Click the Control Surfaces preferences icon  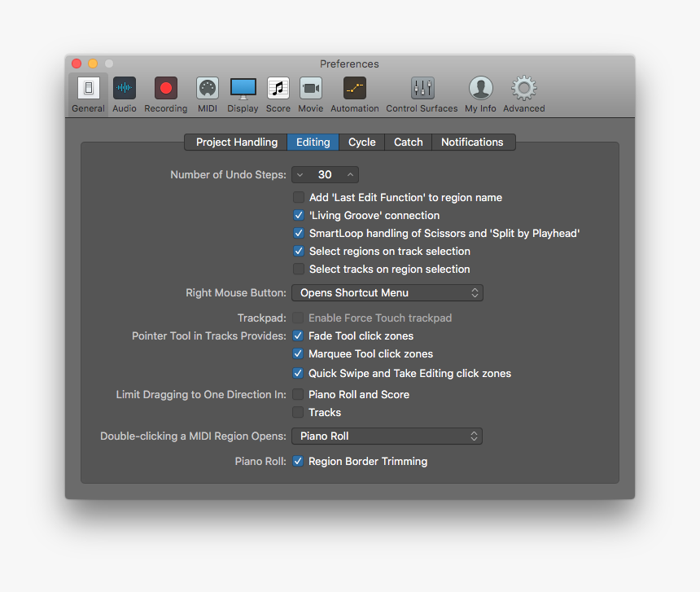coord(422,90)
